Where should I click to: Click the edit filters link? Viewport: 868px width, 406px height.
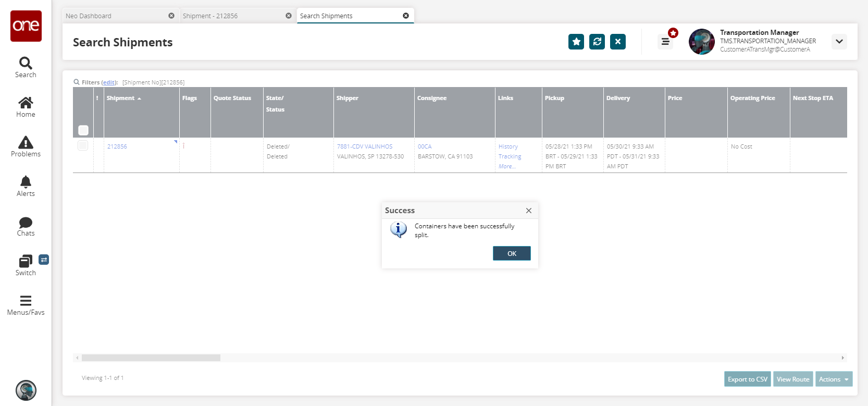tap(109, 82)
